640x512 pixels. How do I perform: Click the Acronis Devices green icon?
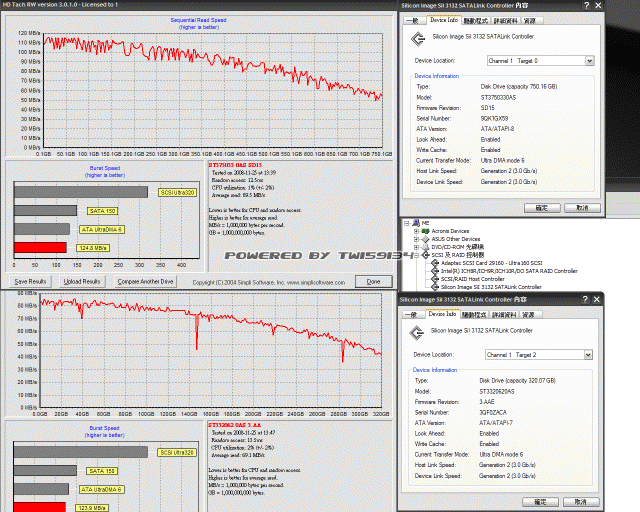point(425,231)
